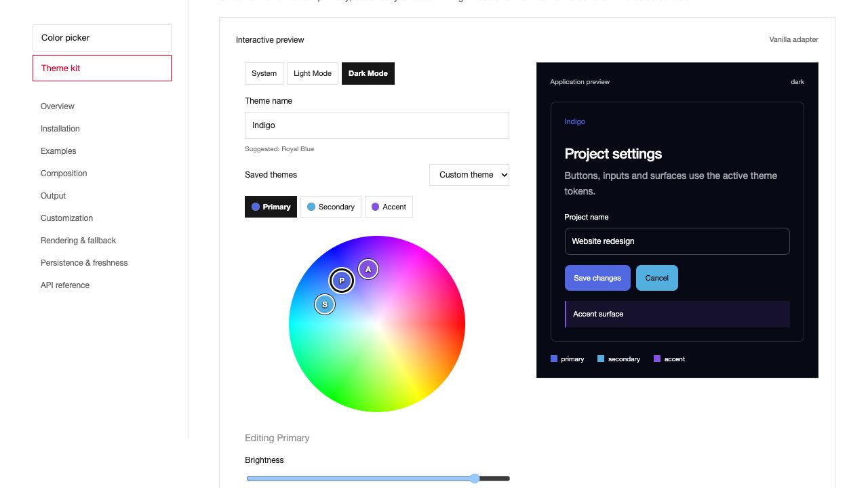Go to the Examples section
Viewport: 868px width, 488px height.
click(x=58, y=151)
